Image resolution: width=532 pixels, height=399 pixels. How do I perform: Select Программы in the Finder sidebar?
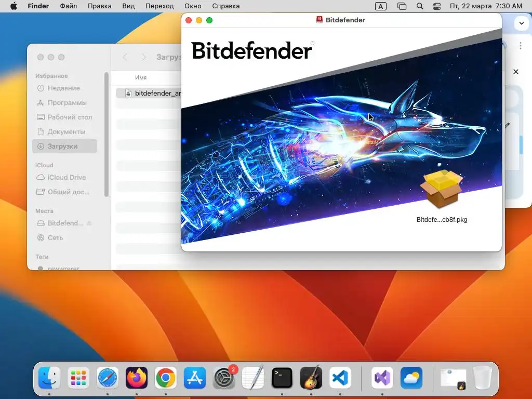coord(65,102)
